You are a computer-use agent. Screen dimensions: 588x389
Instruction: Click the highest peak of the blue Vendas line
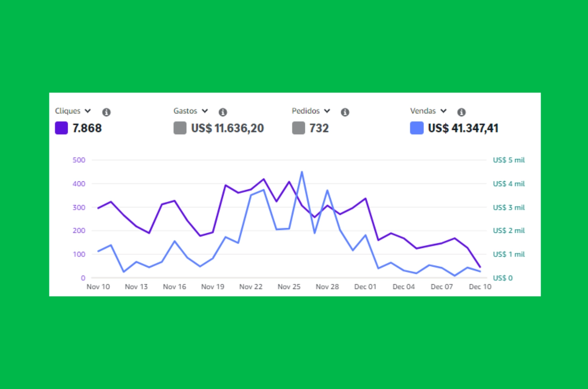302,172
